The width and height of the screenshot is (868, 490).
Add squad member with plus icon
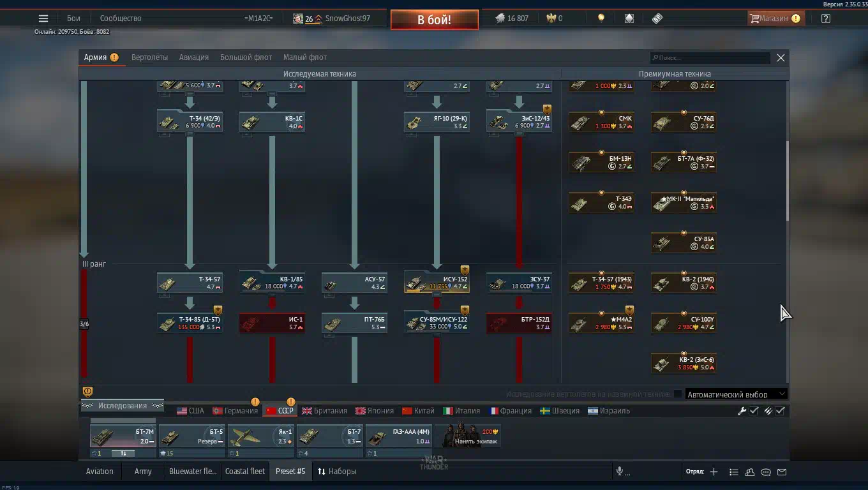click(714, 472)
